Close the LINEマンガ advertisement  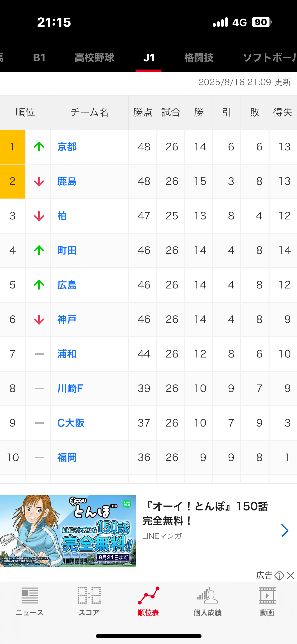[291, 575]
